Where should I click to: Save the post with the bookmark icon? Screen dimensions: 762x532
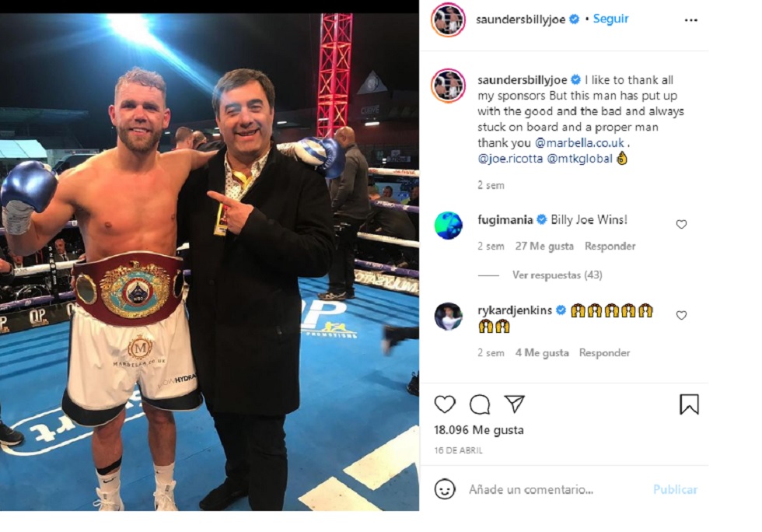[689, 404]
